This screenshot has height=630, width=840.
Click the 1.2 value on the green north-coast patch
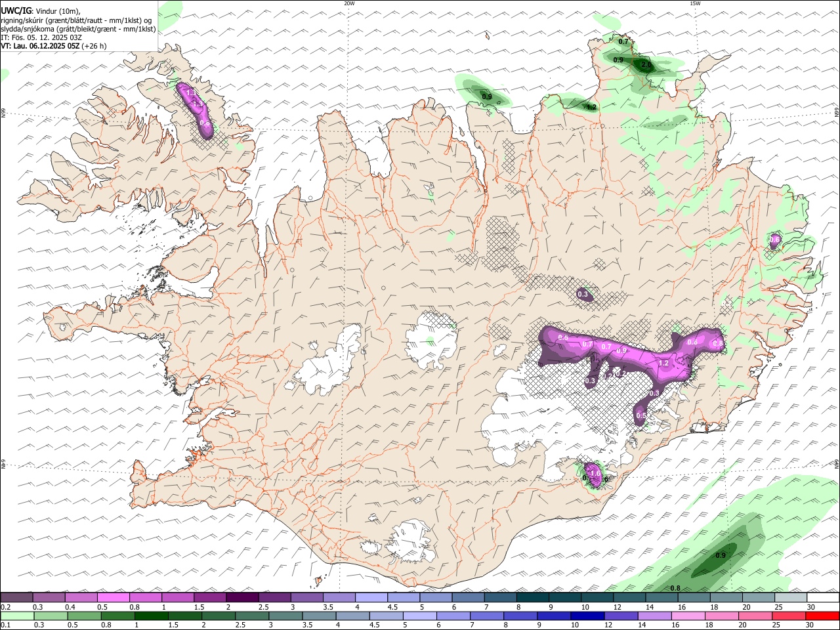[x=591, y=107]
